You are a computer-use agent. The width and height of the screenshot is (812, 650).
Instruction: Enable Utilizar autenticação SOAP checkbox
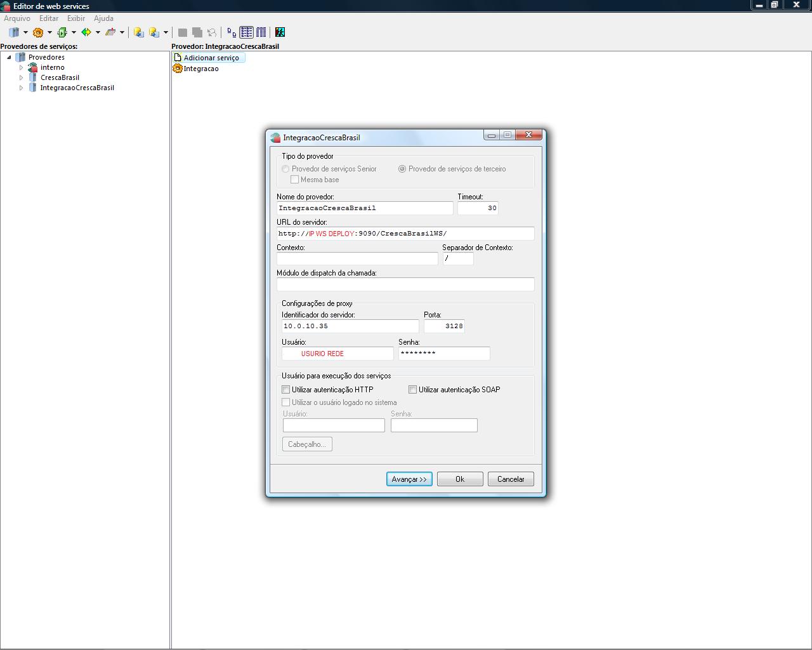click(413, 390)
